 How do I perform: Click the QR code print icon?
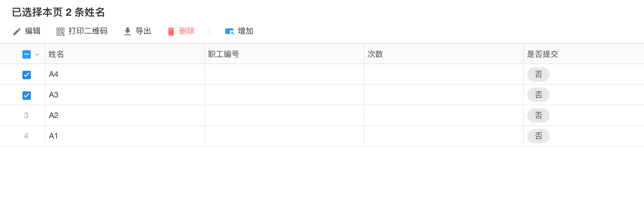coord(60,31)
